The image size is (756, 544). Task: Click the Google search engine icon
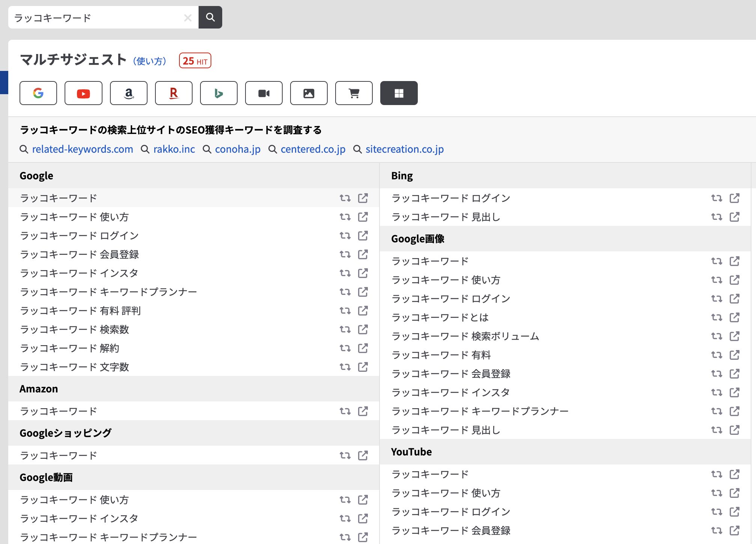pyautogui.click(x=38, y=92)
